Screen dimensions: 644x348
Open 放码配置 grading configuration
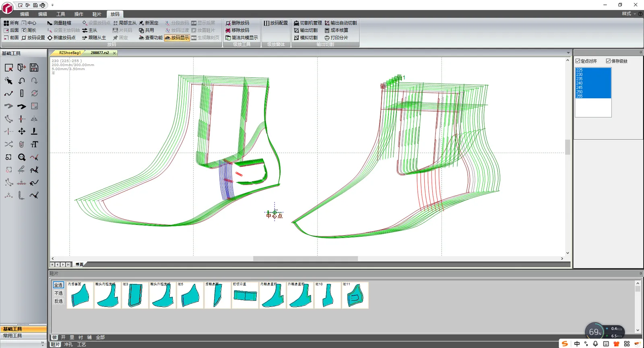(x=276, y=23)
